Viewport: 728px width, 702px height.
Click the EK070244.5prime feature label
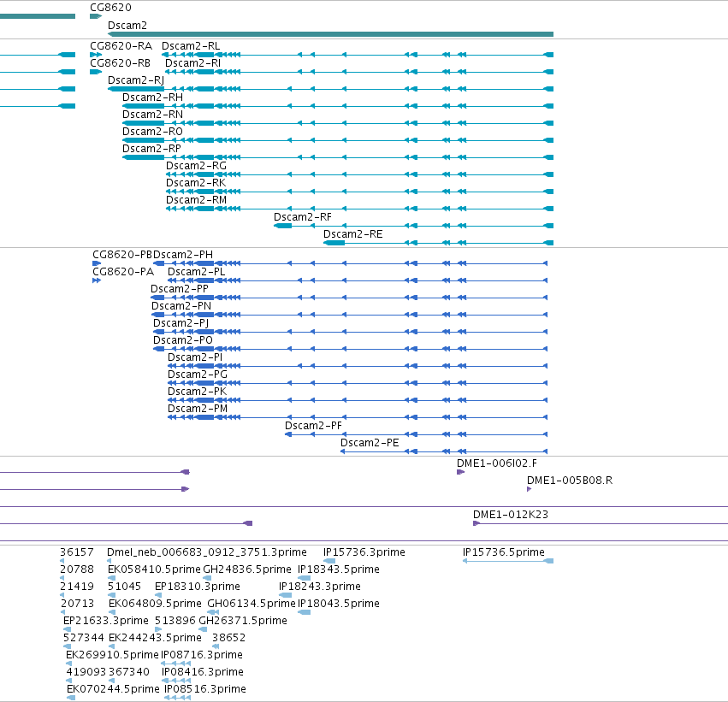[x=113, y=690]
